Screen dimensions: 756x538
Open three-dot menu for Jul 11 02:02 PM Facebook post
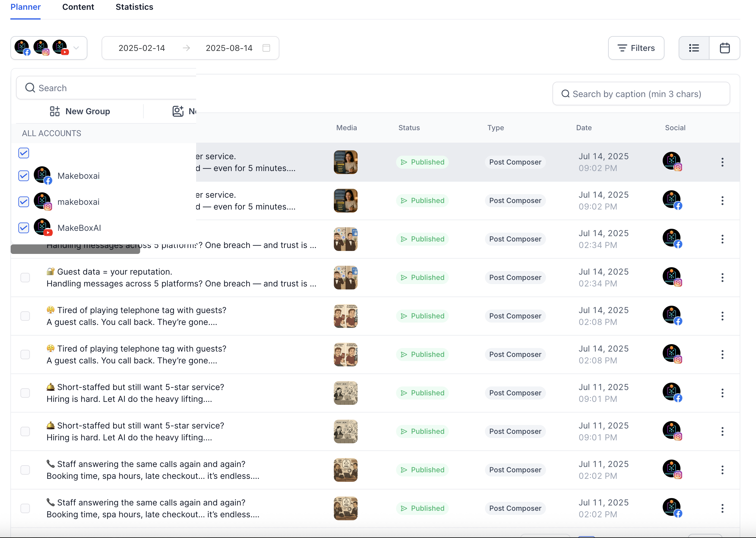coord(722,508)
